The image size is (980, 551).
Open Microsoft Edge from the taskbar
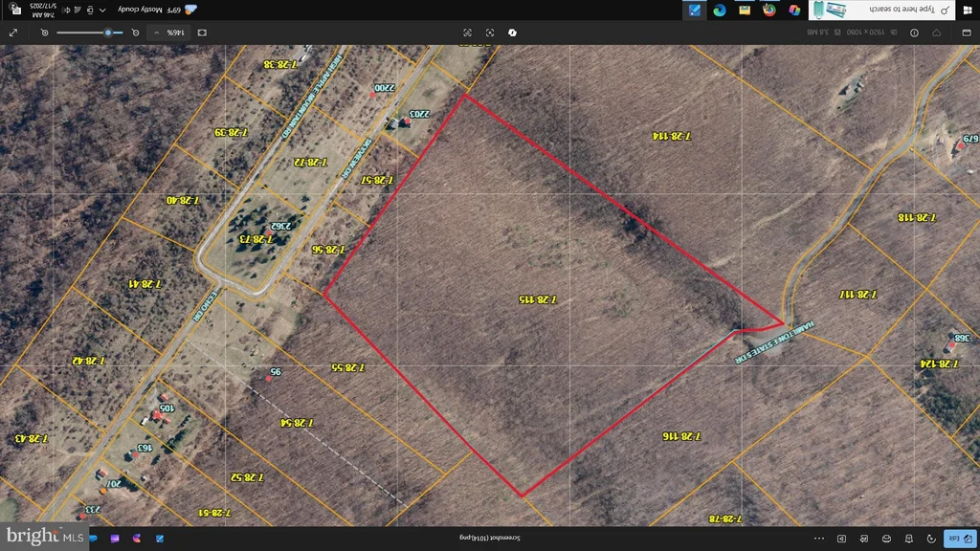pyautogui.click(x=720, y=10)
